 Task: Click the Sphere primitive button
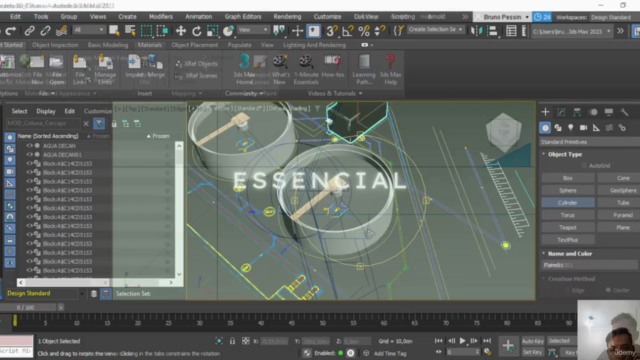coord(568,190)
